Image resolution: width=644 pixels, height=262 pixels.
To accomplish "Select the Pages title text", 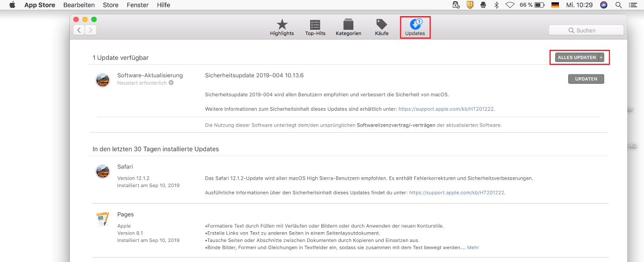I will (x=126, y=215).
